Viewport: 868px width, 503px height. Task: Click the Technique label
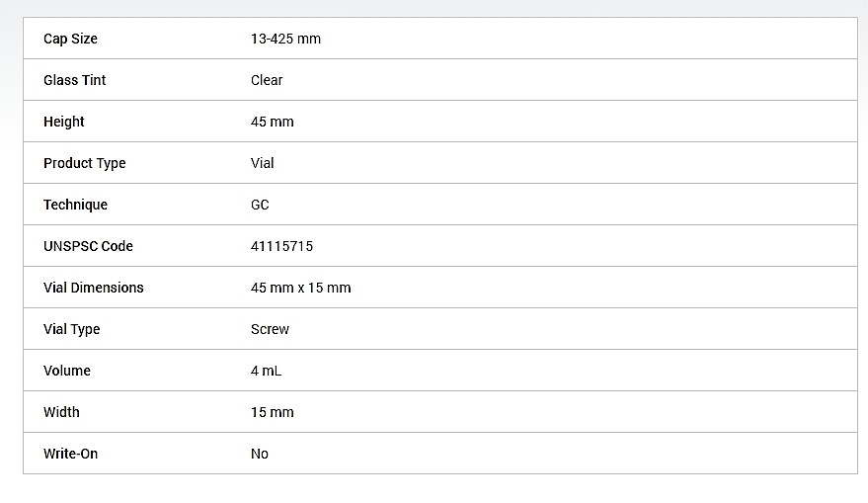point(76,205)
